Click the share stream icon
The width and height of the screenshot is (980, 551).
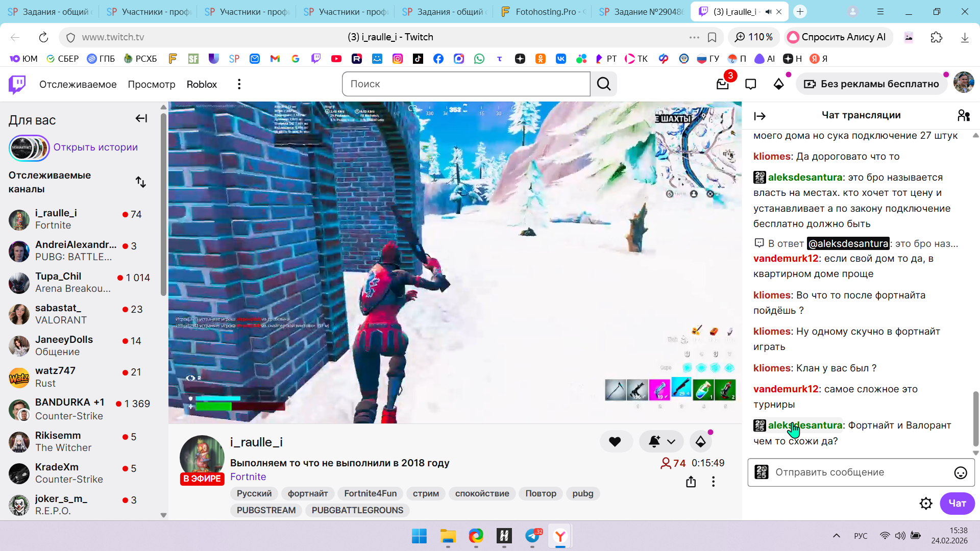691,482
